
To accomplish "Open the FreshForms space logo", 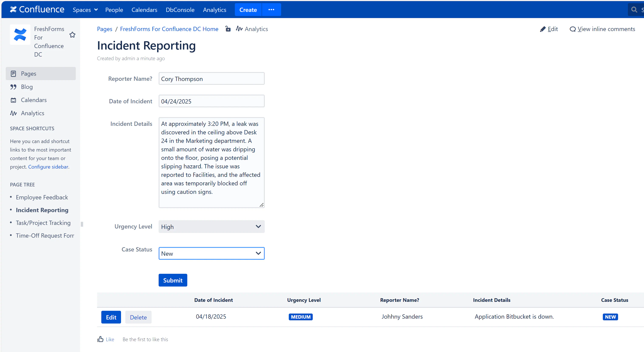I will 20,35.
